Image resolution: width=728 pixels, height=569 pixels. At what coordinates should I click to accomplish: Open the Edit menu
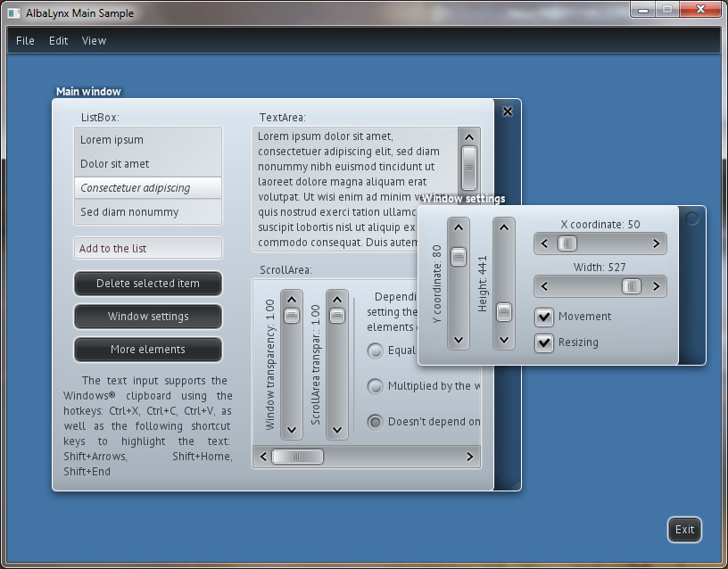coord(59,40)
